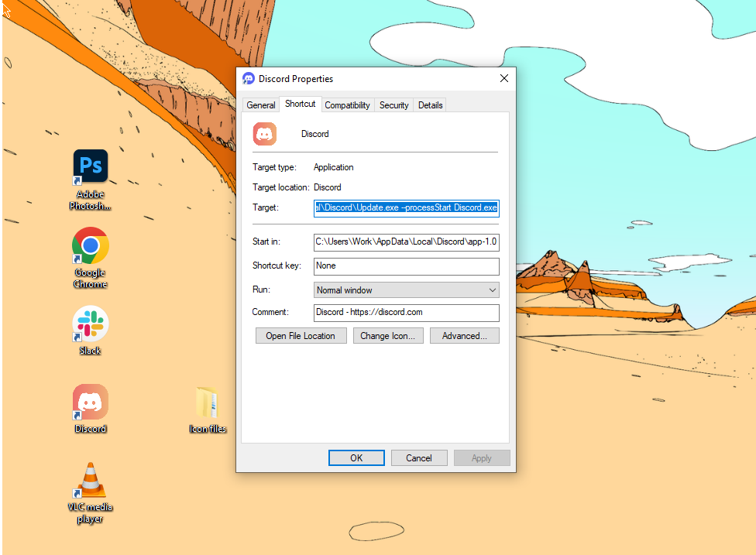Viewport: 756px width, 555px height.
Task: Expand the Run window mode dropdown
Action: (406, 290)
